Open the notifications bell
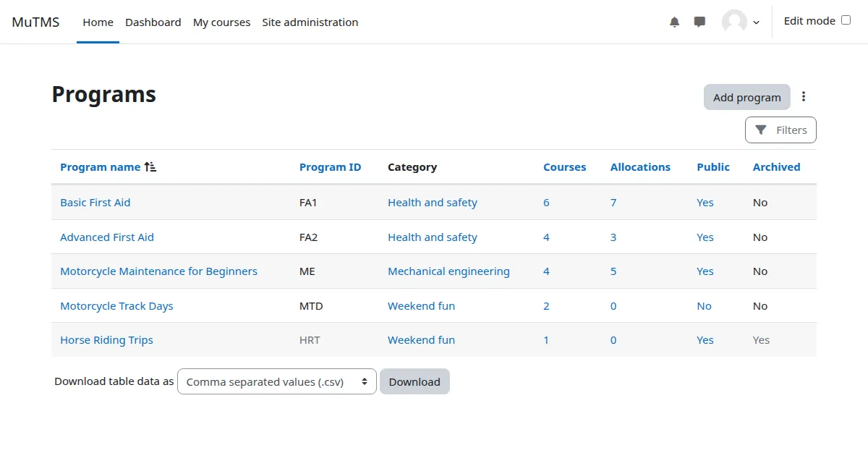 [x=674, y=21]
